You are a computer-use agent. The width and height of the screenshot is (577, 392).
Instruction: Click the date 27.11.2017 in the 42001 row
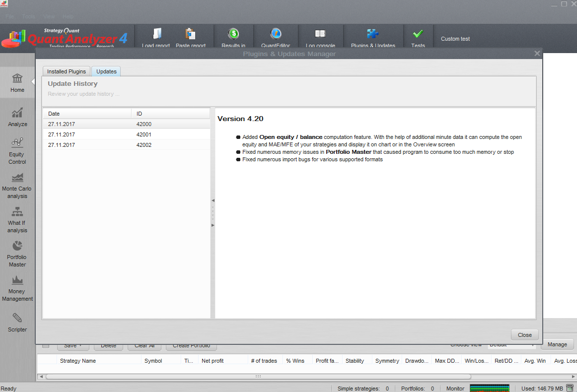(x=62, y=134)
